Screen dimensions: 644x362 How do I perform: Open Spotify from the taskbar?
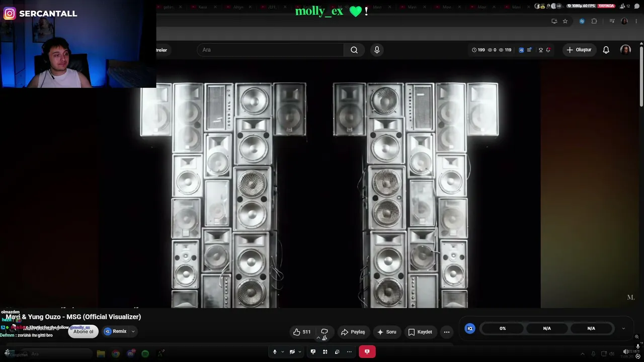(145, 353)
